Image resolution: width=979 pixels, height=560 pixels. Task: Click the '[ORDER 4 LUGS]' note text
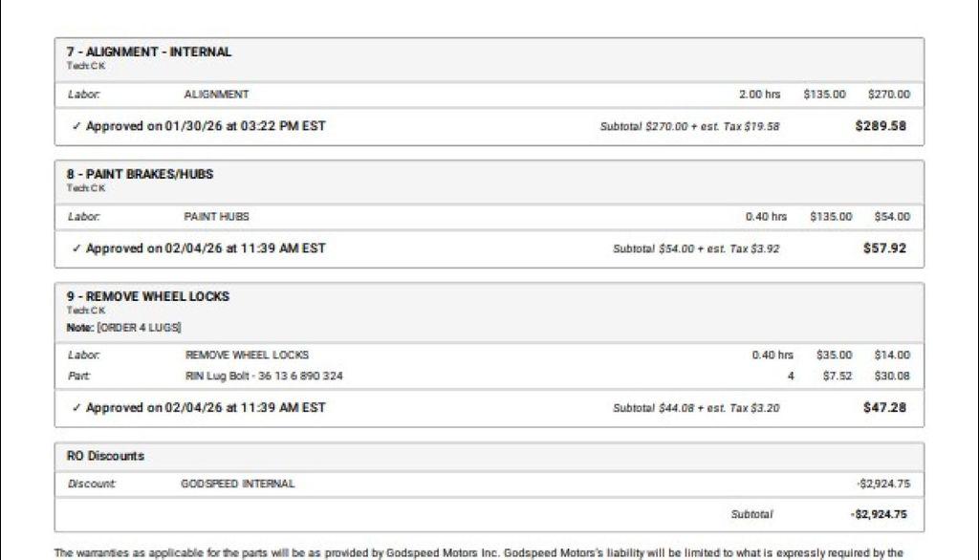point(139,328)
